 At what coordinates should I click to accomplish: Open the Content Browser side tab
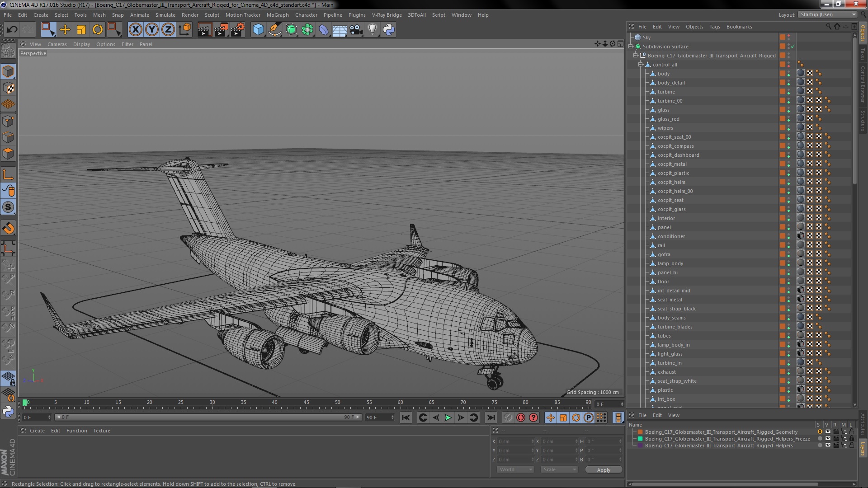(x=863, y=84)
